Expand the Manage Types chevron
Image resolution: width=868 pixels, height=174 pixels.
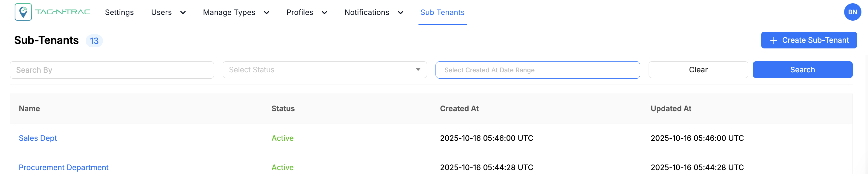point(267,13)
